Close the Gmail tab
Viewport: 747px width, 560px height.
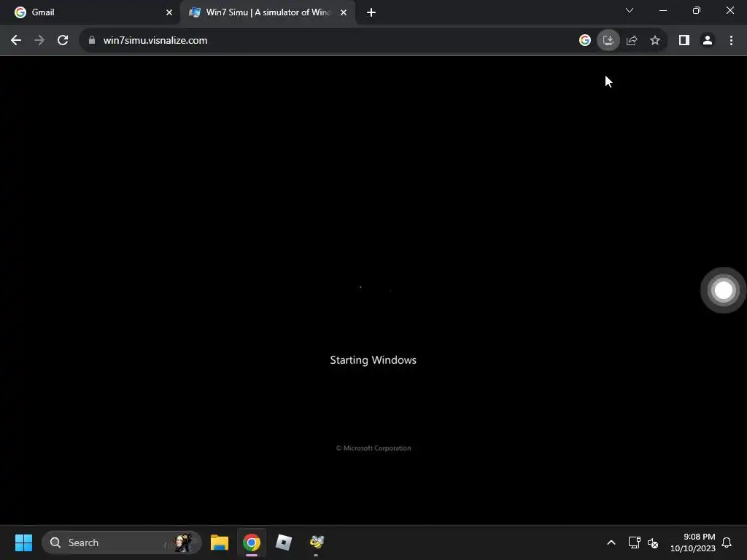pyautogui.click(x=169, y=12)
